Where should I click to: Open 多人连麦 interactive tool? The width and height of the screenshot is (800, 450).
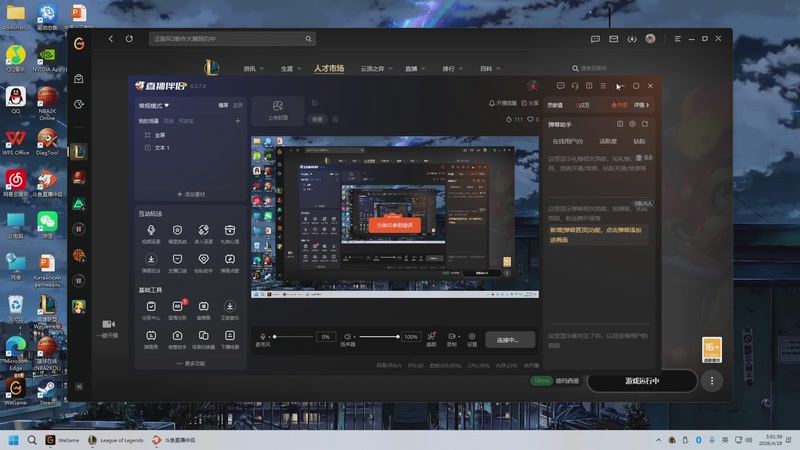pos(204,233)
